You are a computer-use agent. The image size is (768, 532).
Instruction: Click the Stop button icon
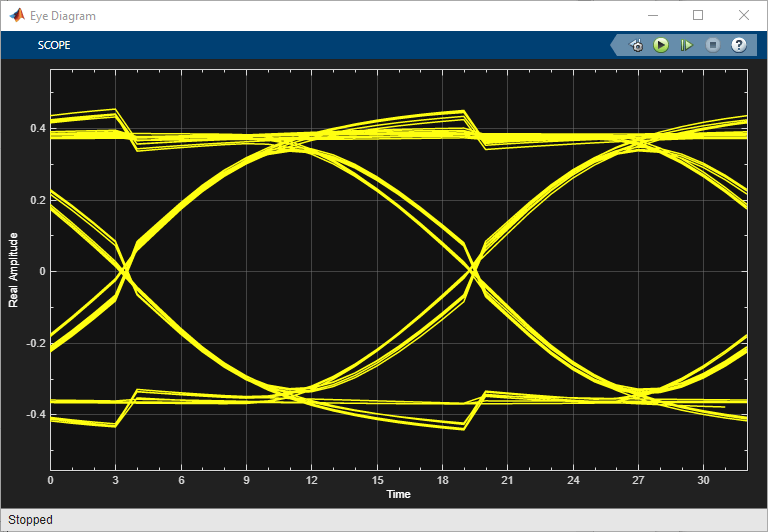[x=713, y=45]
